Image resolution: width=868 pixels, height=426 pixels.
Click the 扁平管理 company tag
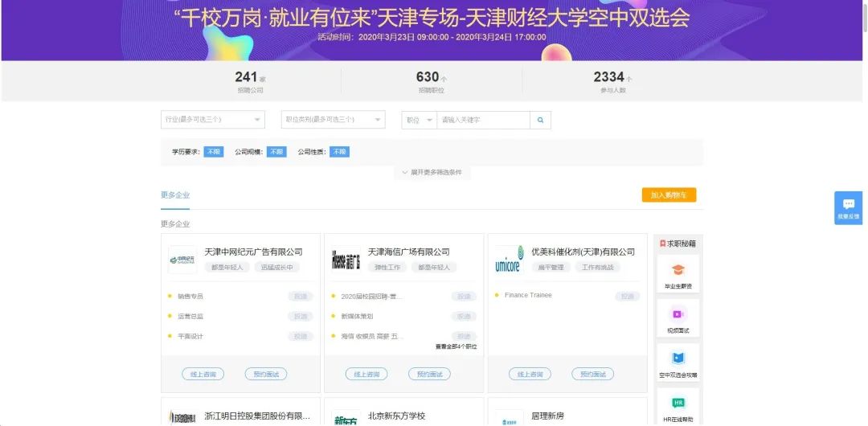pos(551,267)
